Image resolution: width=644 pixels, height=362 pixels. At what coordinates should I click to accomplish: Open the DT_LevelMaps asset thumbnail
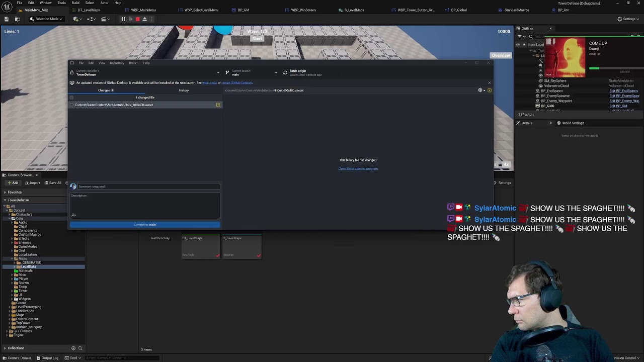[201, 247]
